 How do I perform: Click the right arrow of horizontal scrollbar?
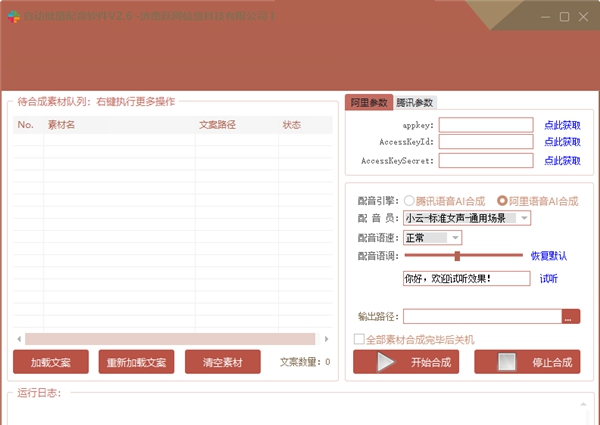(326, 339)
